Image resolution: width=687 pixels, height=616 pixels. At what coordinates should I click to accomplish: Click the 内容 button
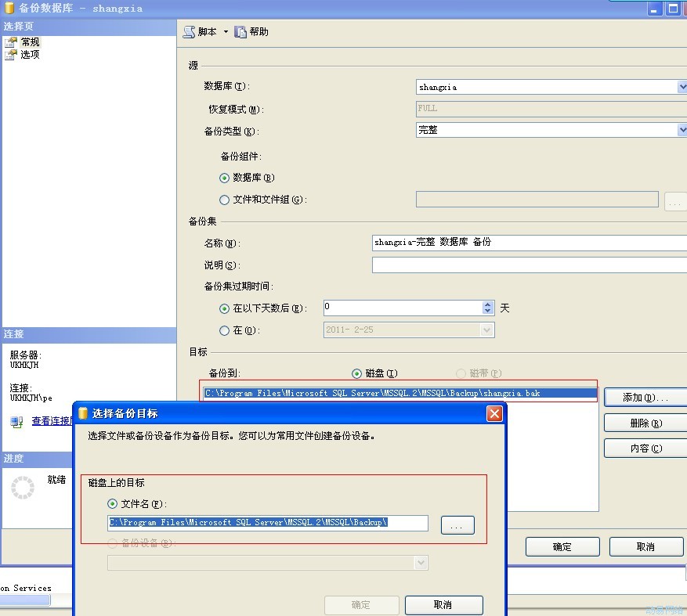[645, 448]
